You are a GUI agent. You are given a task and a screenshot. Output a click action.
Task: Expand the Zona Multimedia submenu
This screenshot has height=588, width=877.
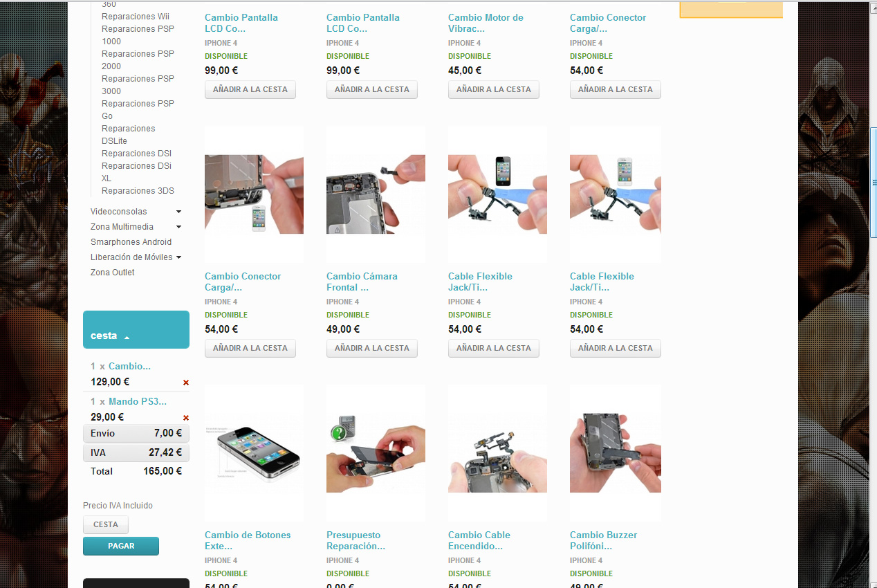click(x=178, y=227)
